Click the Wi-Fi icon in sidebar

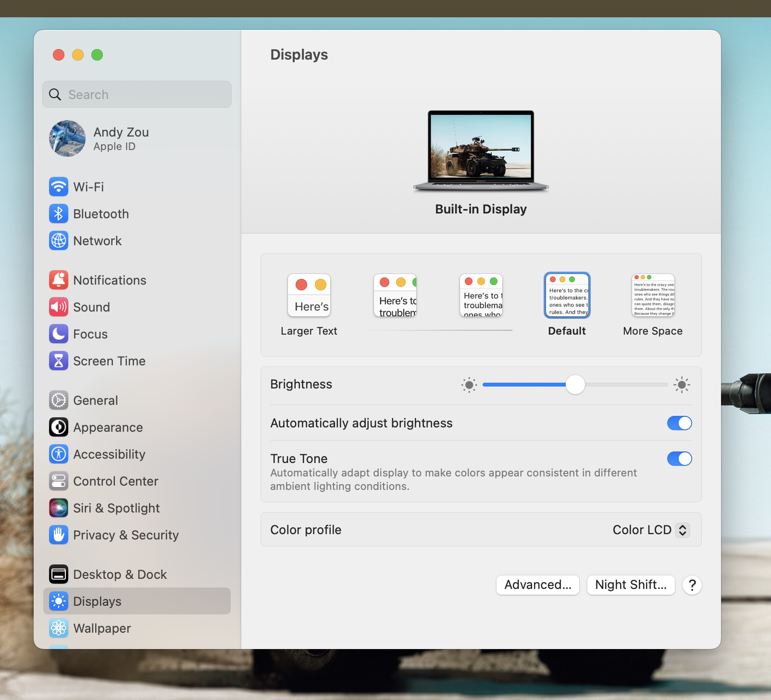[x=59, y=187]
